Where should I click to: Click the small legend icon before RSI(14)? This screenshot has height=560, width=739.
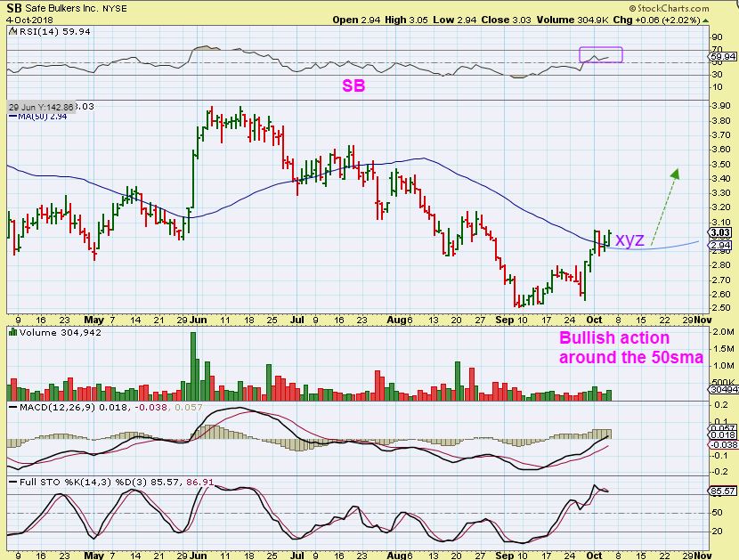12,31
